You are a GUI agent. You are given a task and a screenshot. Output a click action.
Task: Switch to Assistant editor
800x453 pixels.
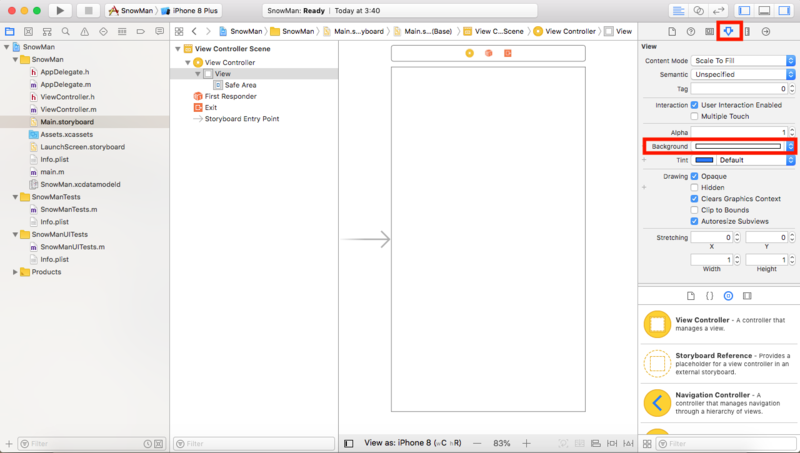tap(698, 10)
